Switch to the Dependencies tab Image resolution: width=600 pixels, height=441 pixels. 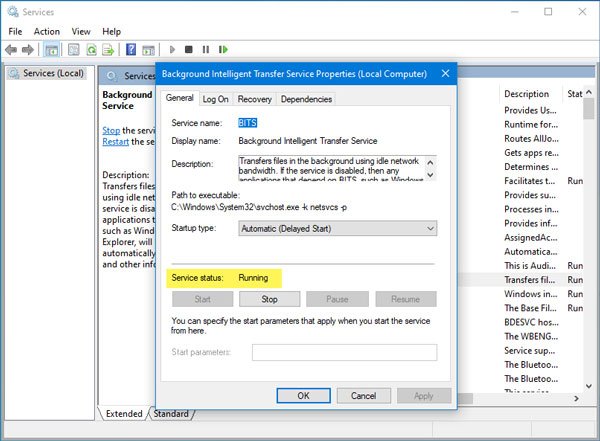(306, 99)
